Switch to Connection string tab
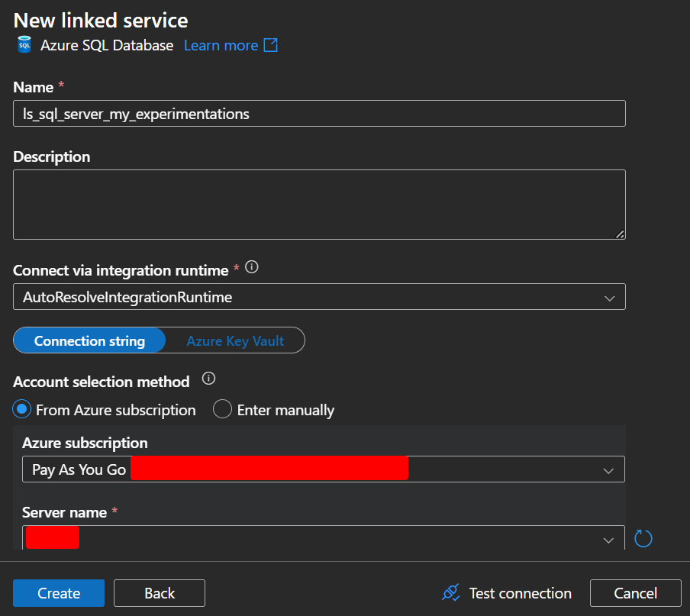The image size is (690, 616). tap(90, 340)
